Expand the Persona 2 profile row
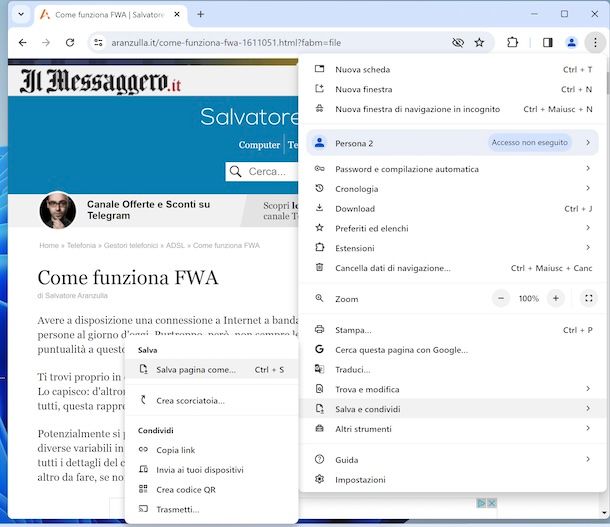This screenshot has width=610, height=527. [453, 143]
